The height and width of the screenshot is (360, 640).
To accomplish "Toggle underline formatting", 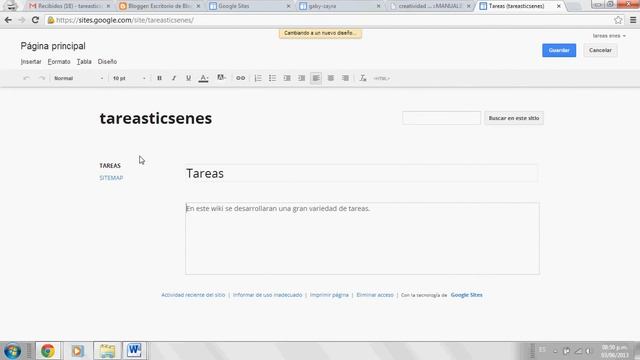I will click(x=188, y=78).
